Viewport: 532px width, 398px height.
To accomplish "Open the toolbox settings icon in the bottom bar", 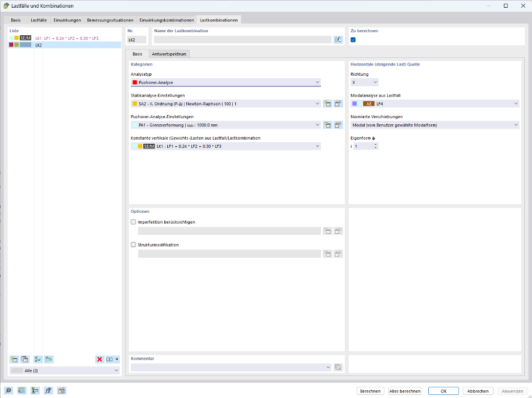I will pos(61,391).
